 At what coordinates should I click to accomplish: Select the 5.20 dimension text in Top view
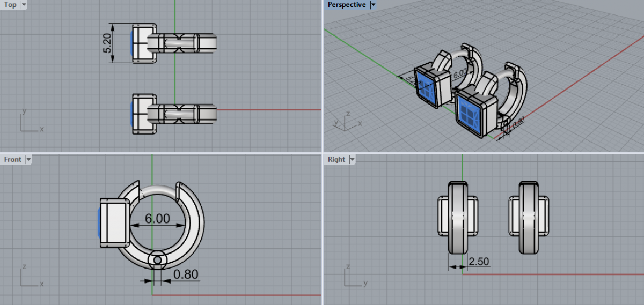(x=107, y=43)
